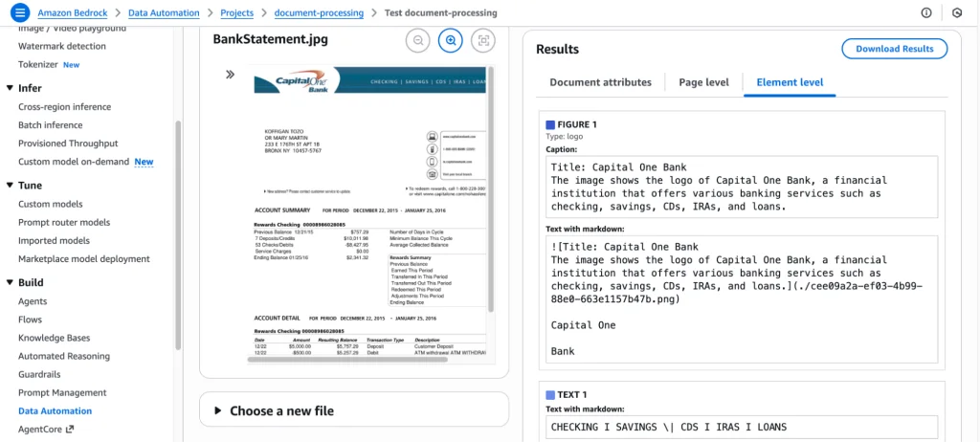The image size is (980, 442).
Task: Expand page thumbnails with double chevron
Action: [x=230, y=75]
